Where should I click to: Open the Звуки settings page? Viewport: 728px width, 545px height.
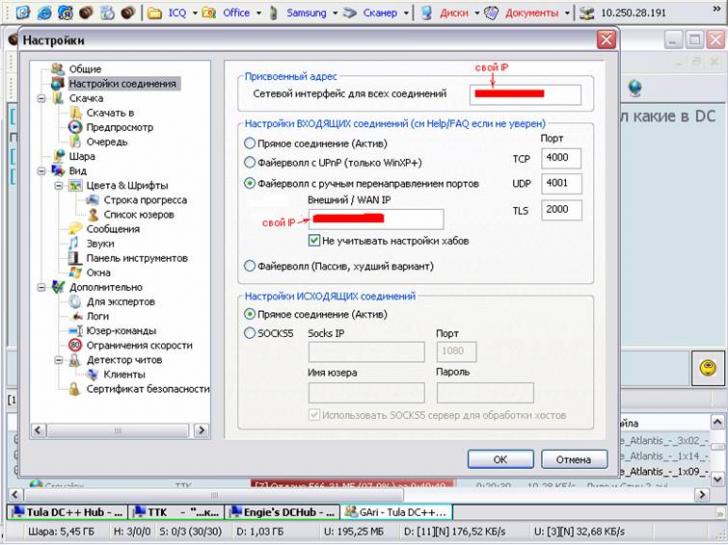coord(100,243)
